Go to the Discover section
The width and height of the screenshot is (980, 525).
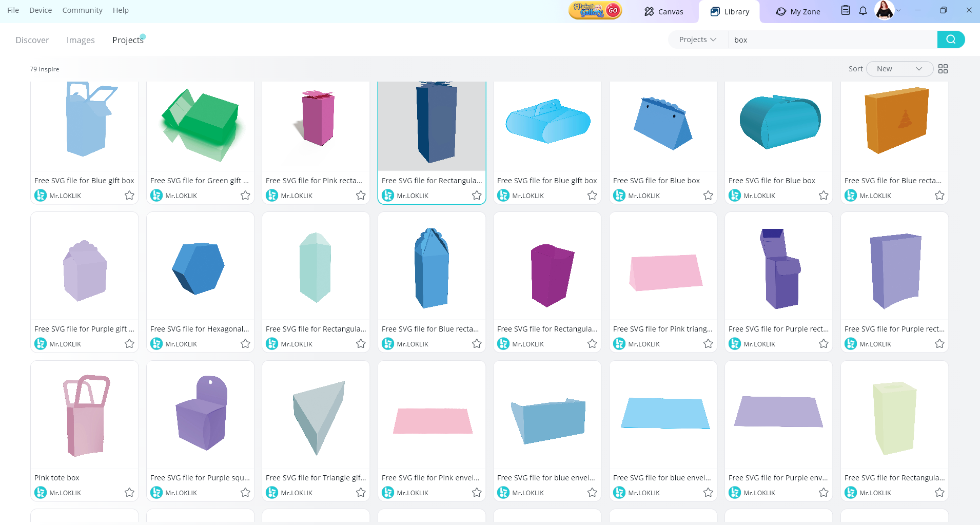pyautogui.click(x=32, y=40)
